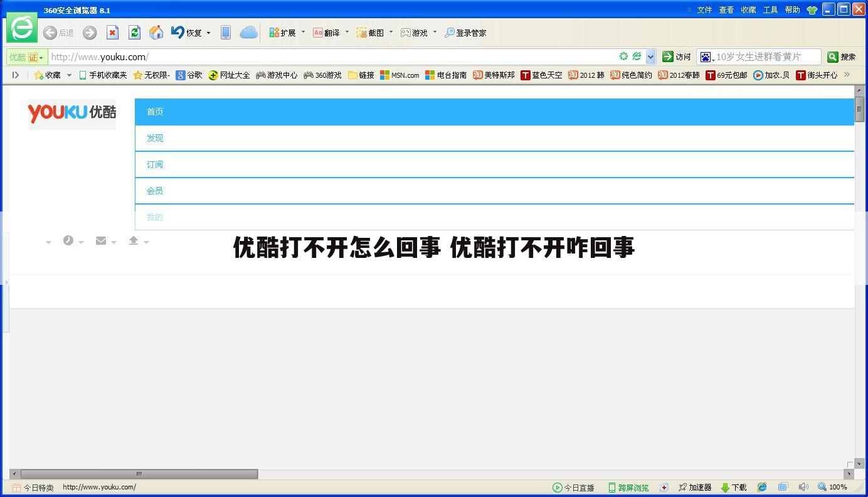The image size is (868, 497).
Task: Click the 跨屏浏览 cross-screen browsing icon
Action: pos(628,488)
